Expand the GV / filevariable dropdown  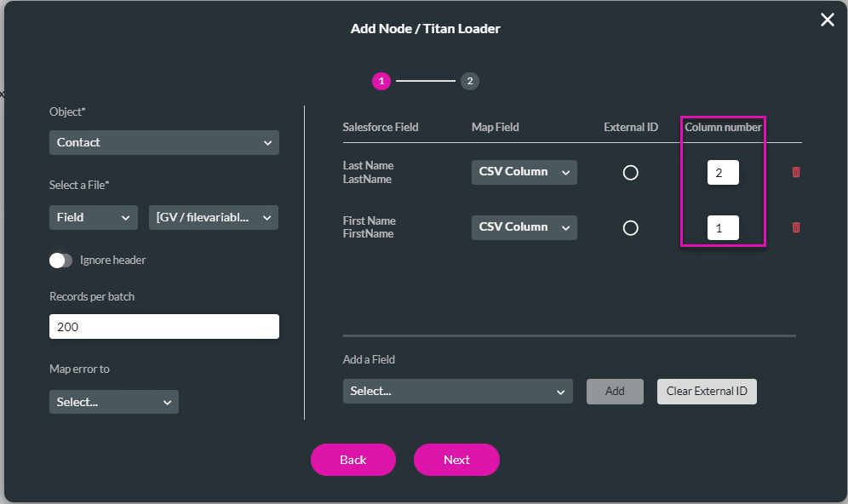tap(214, 217)
